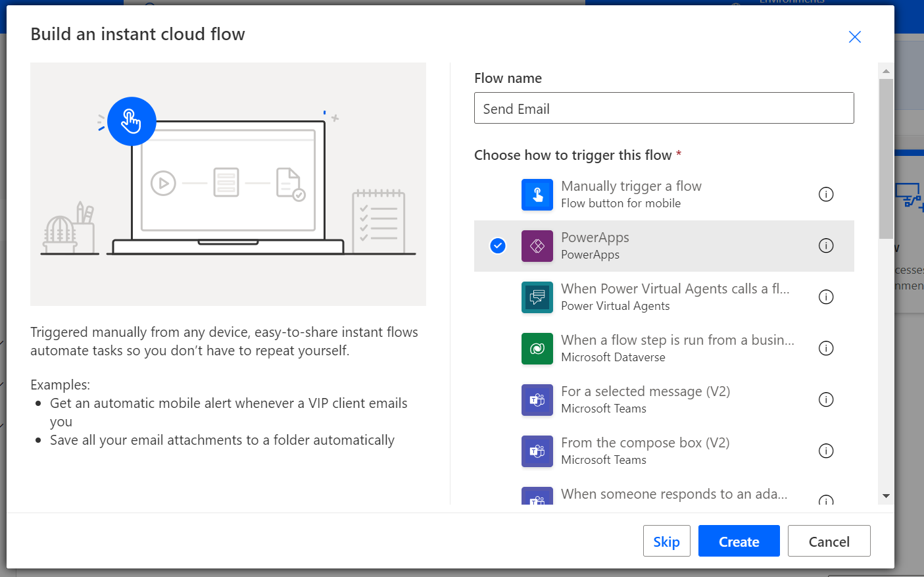
Task: Pick the Teams icon for compose box
Action: tap(537, 451)
